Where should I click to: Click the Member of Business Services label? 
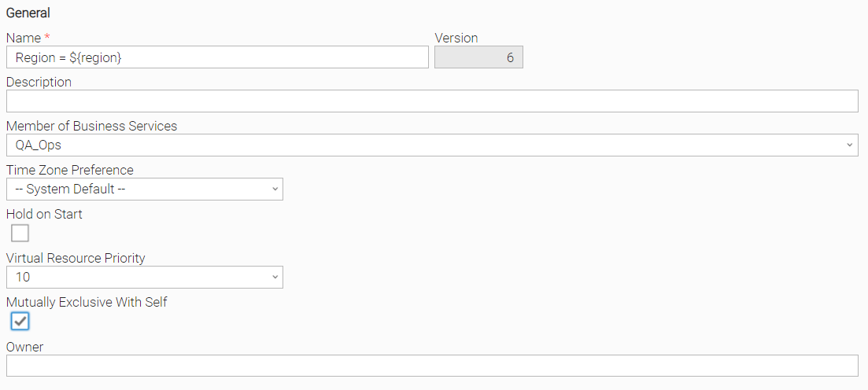pyautogui.click(x=91, y=126)
